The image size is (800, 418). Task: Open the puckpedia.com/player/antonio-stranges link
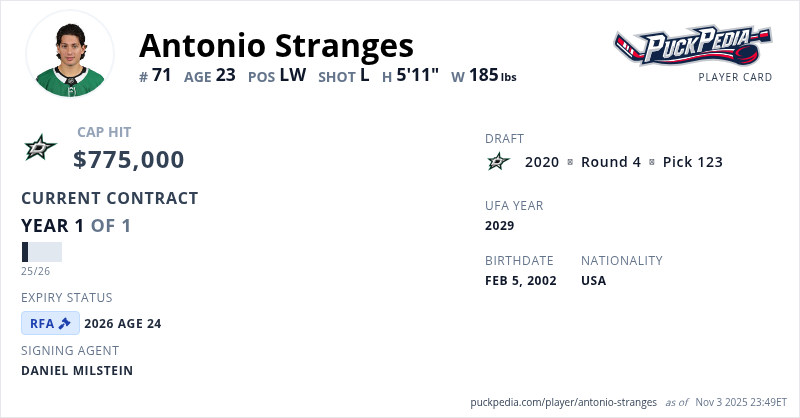click(x=563, y=402)
